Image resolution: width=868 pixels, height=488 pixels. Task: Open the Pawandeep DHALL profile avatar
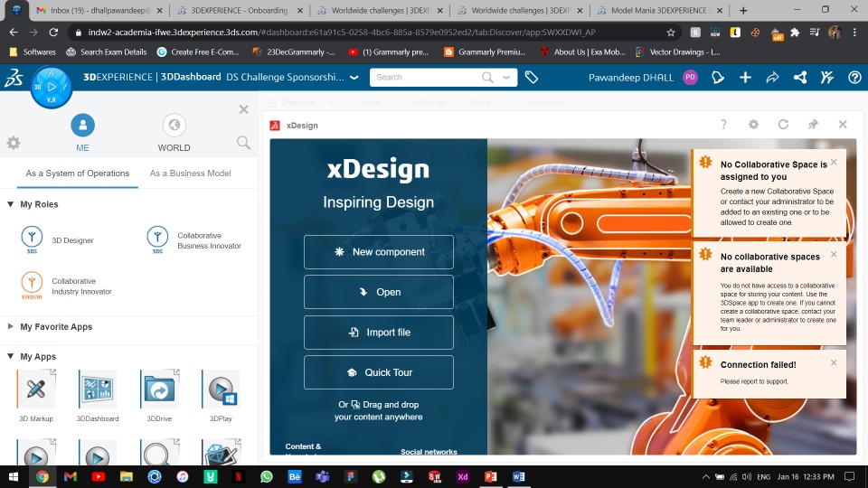[690, 78]
